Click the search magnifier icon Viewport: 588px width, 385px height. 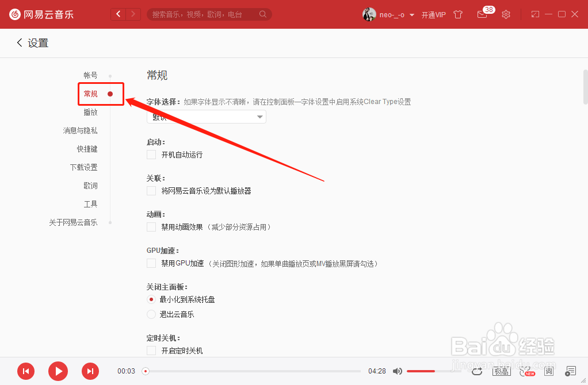coord(263,14)
